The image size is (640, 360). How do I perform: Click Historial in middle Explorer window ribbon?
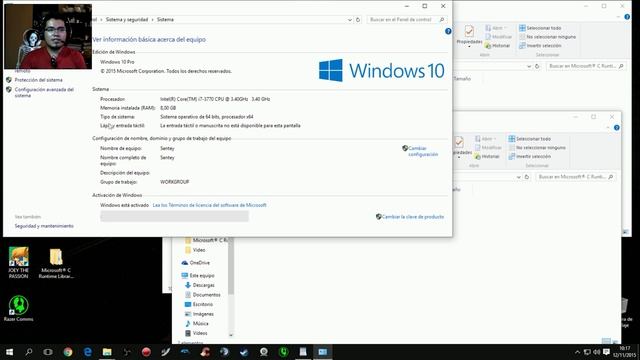[487, 156]
